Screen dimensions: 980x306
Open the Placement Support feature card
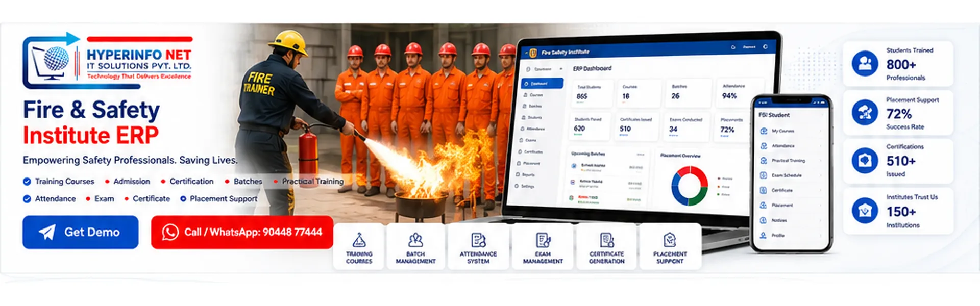(670, 246)
